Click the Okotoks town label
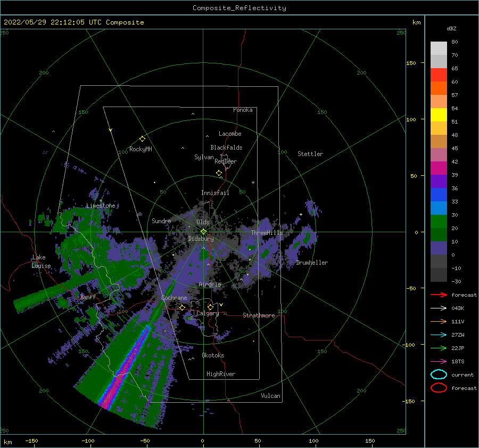Image resolution: width=479 pixels, height=448 pixels. point(213,355)
